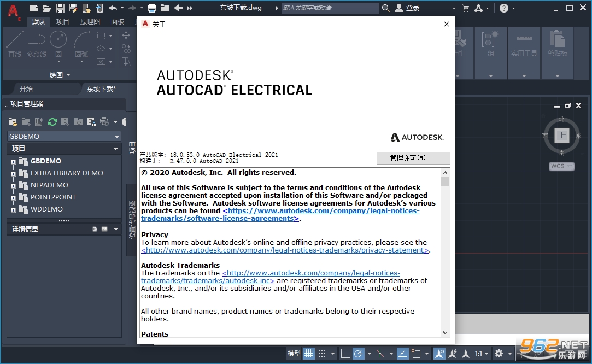The height and width of the screenshot is (364, 592).
Task: Close the 关于 About dialog
Action: tap(446, 24)
